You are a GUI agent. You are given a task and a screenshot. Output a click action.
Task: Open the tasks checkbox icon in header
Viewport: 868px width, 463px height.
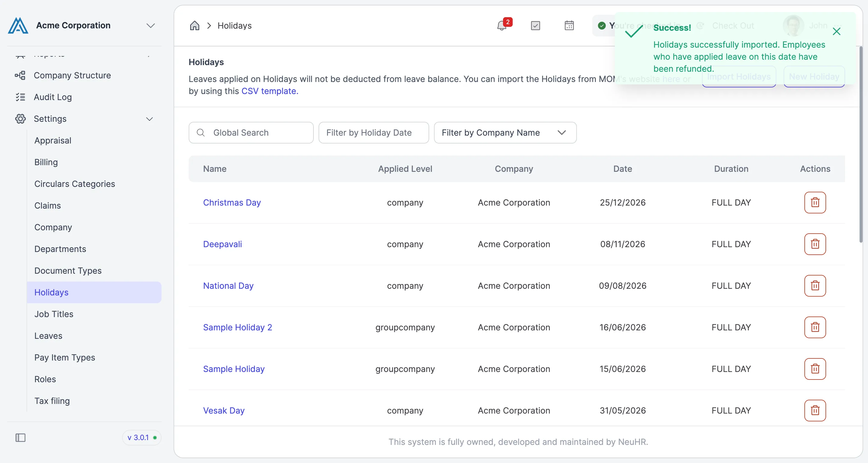tap(536, 26)
